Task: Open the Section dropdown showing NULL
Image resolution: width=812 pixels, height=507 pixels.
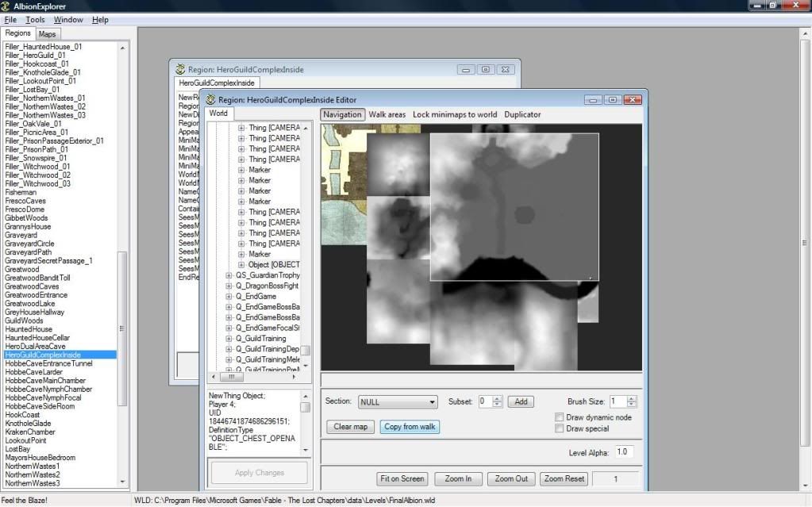Action: click(397, 402)
